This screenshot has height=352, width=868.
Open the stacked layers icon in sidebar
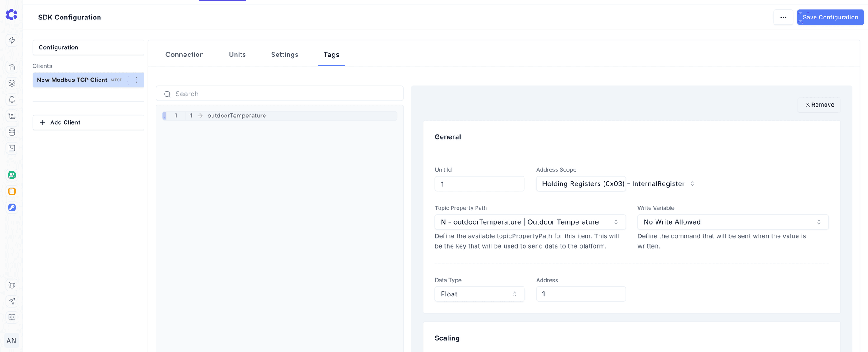point(12,83)
